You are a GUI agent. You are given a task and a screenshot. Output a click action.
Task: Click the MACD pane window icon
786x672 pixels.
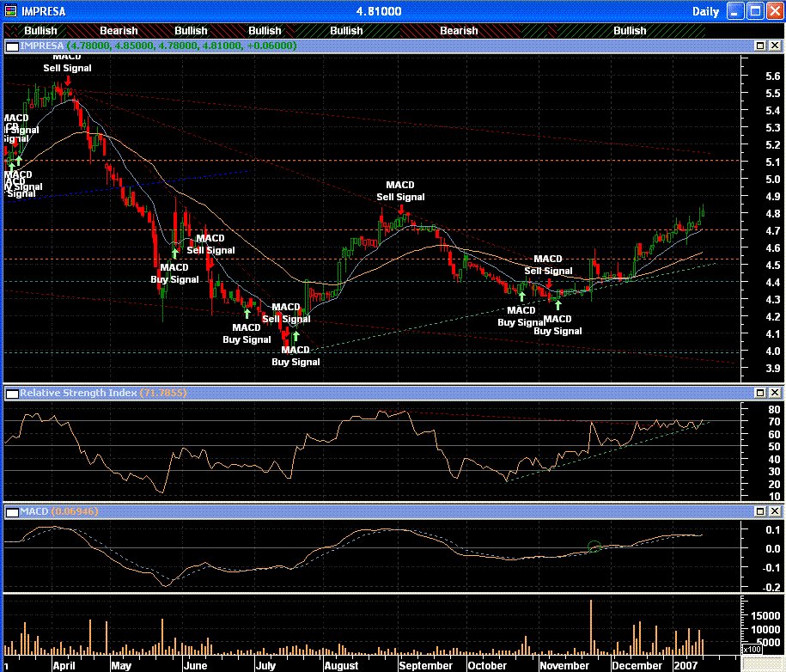(x=13, y=512)
